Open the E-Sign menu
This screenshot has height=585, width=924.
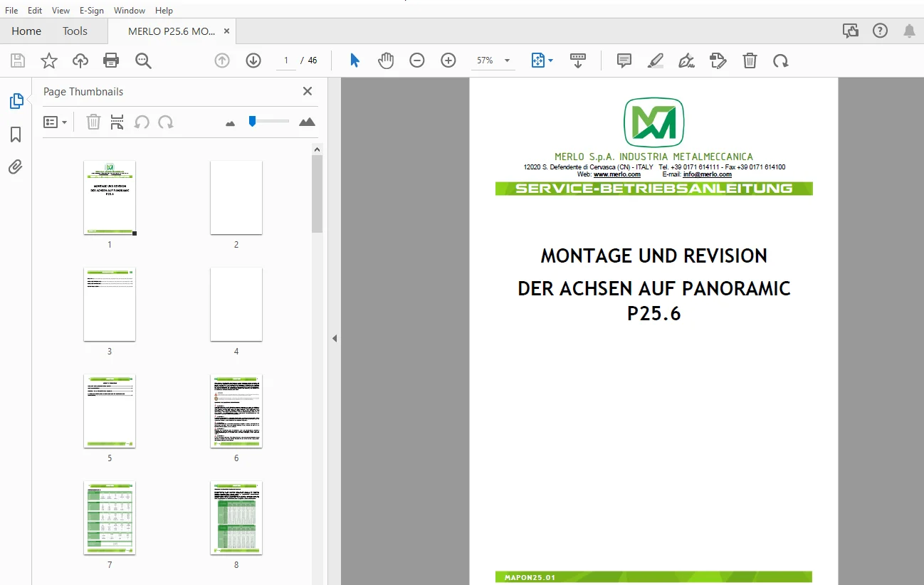coord(92,11)
